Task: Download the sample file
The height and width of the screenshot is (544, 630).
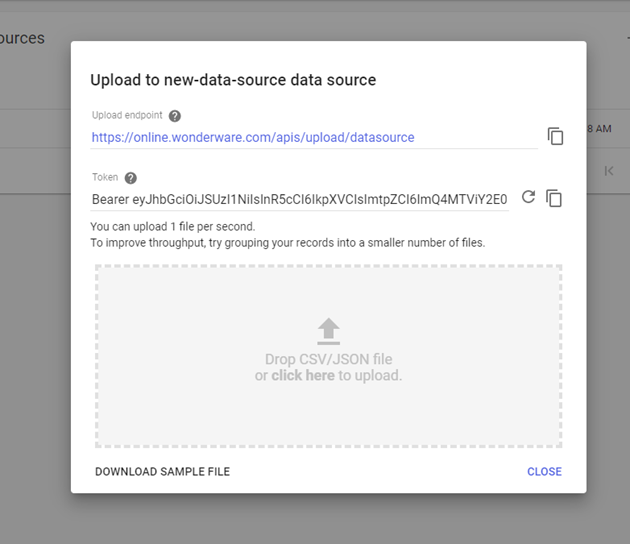Action: 162,472
